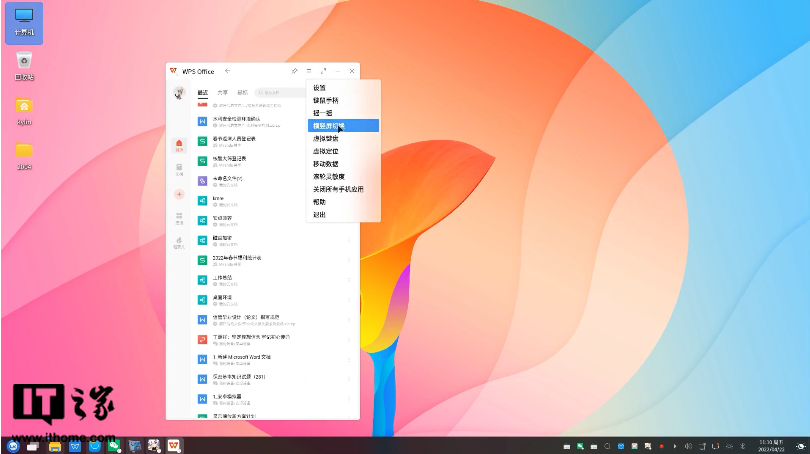Choose 关闭所有手机应用 menu entry
Image resolution: width=810 pixels, height=454 pixels.
344,189
